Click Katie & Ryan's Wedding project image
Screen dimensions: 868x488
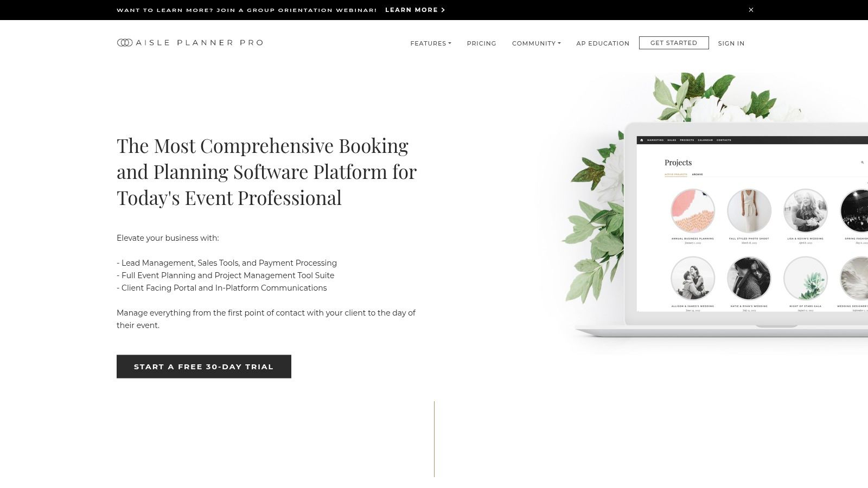coord(749,278)
